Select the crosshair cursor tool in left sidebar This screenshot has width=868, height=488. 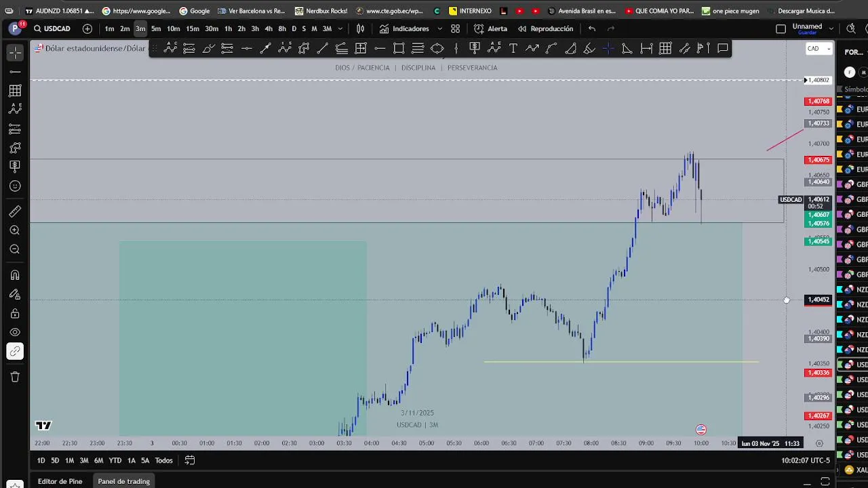tap(15, 52)
